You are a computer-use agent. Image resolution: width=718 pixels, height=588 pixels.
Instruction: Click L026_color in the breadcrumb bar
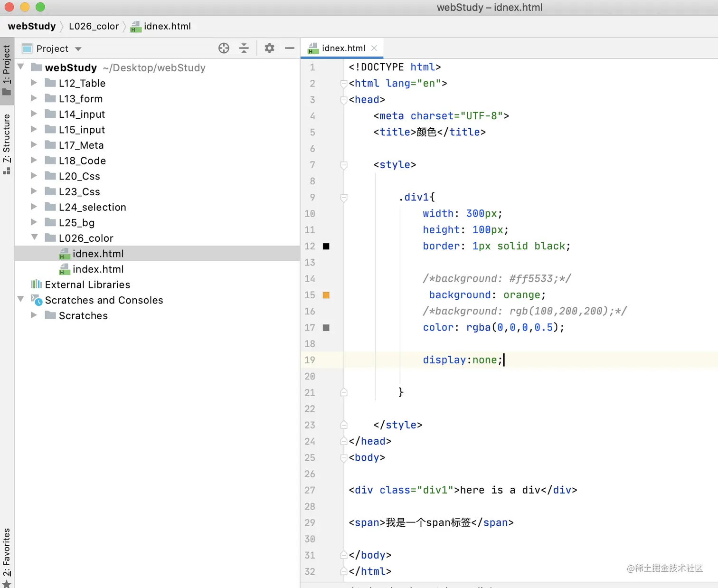click(94, 26)
